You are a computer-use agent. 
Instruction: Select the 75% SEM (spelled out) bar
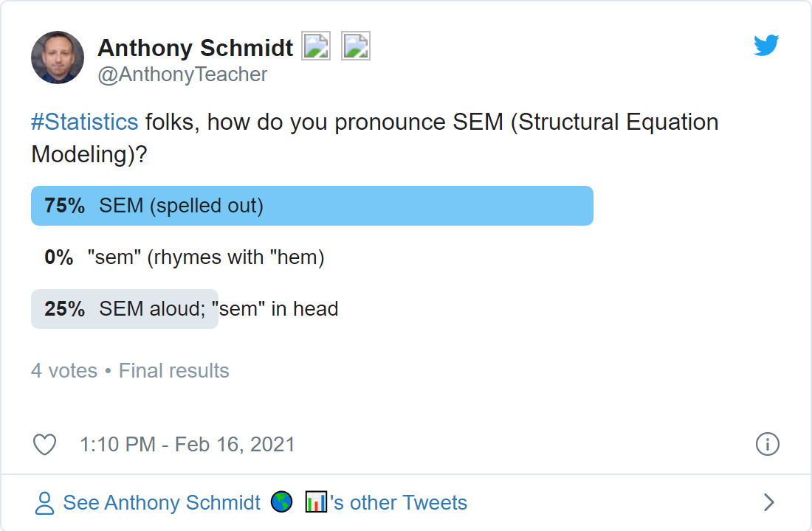(x=312, y=206)
